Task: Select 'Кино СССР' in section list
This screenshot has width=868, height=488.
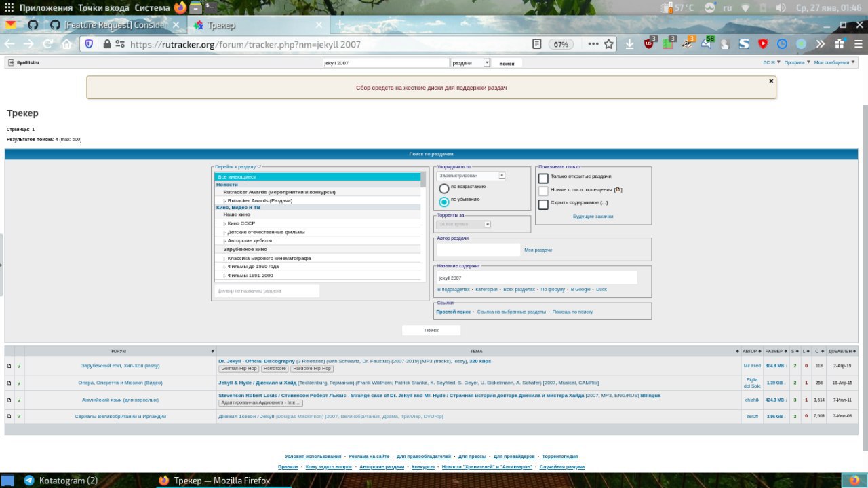Action: [x=317, y=223]
